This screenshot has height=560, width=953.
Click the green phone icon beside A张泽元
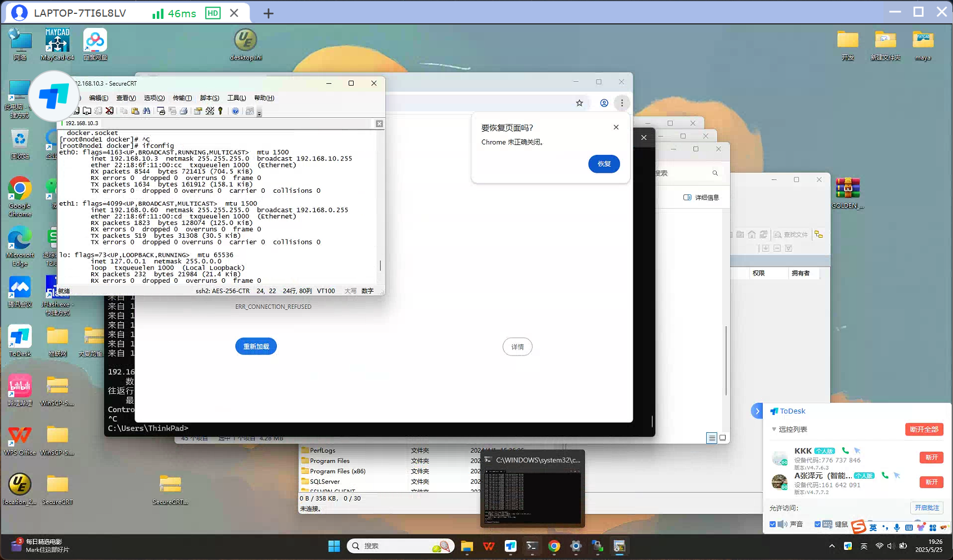[885, 476]
